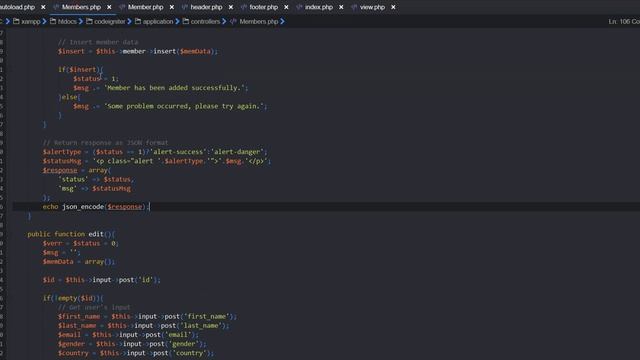
Task: Place cursor in '$insert = $this->member->insert' line
Action: coord(138,51)
